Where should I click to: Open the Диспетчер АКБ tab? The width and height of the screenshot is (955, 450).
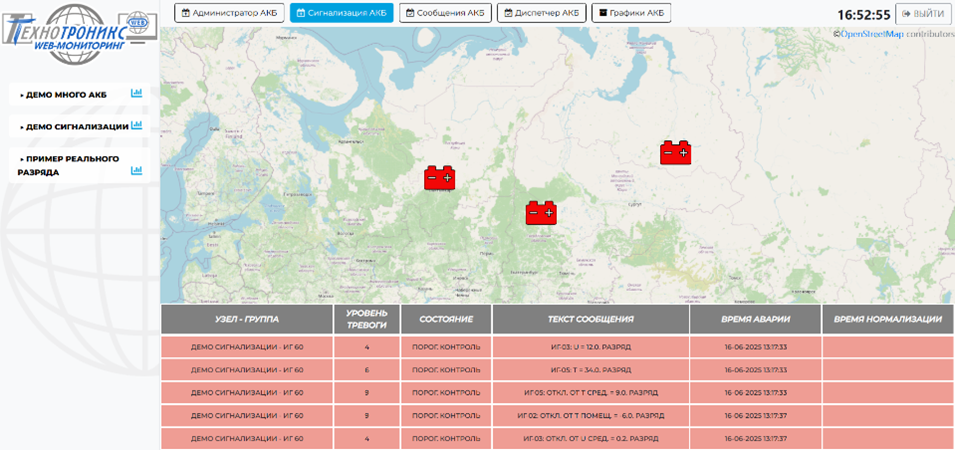coord(541,13)
